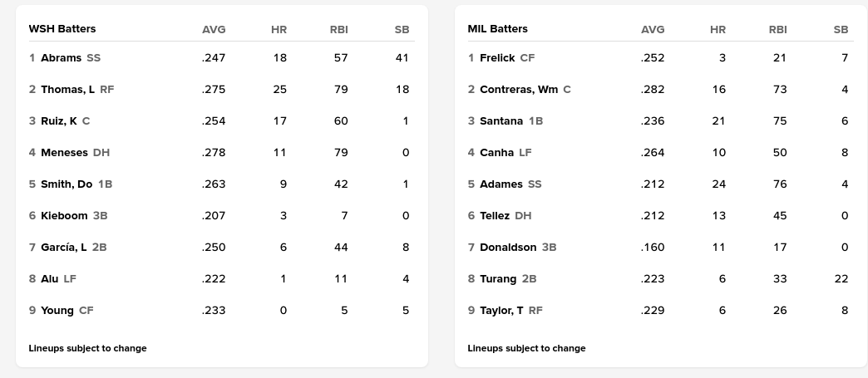Open Meneses player profile link
868x378 pixels.
click(64, 153)
